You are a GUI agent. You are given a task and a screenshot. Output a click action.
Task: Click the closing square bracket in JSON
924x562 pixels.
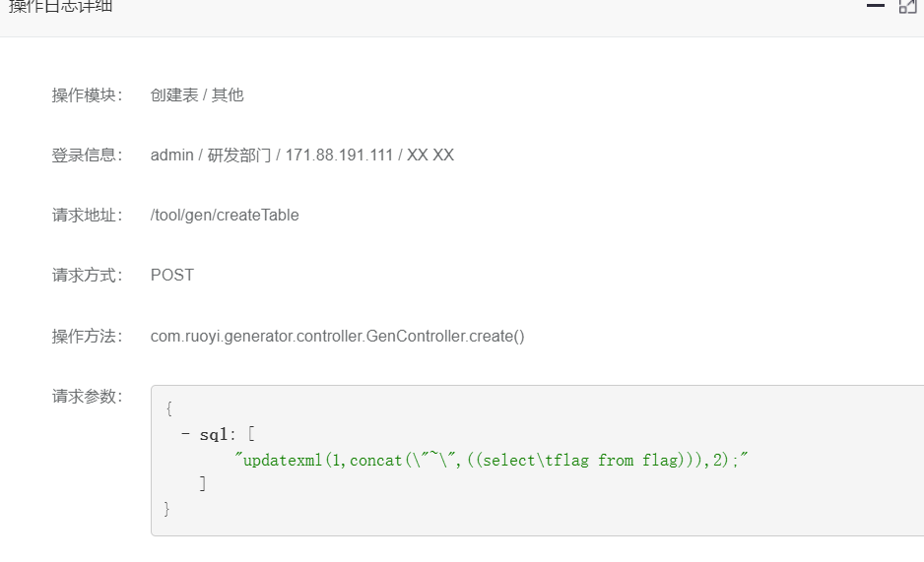pyautogui.click(x=203, y=483)
